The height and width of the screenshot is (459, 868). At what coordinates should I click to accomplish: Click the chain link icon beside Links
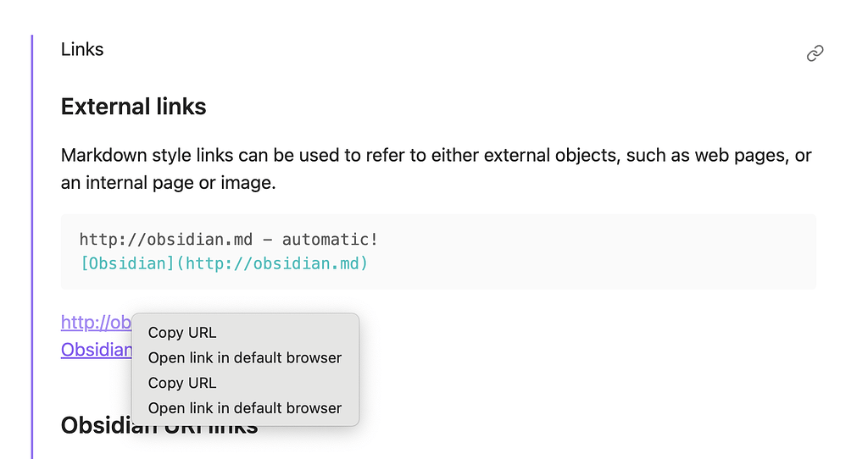pos(815,53)
